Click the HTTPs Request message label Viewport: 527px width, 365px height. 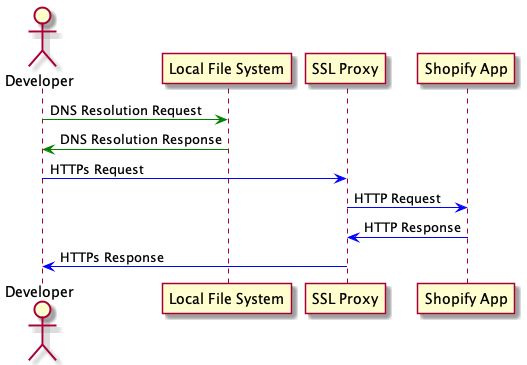point(97,169)
